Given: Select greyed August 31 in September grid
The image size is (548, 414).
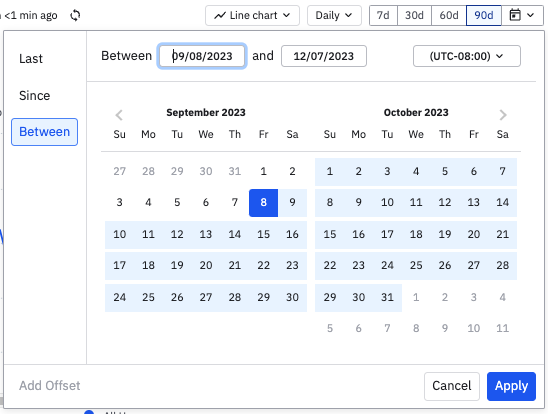Looking at the screenshot, I should pyautogui.click(x=235, y=171).
